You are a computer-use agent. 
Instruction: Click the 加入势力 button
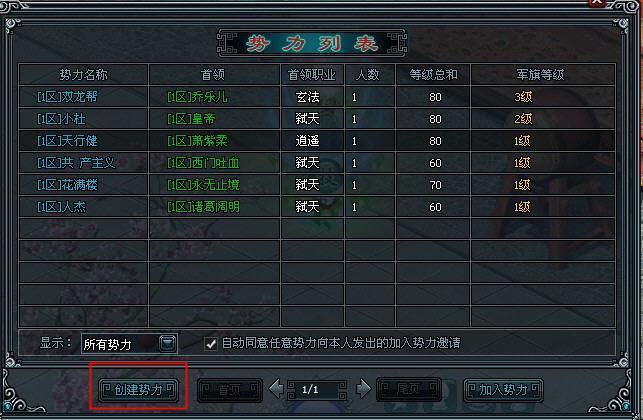point(503,390)
